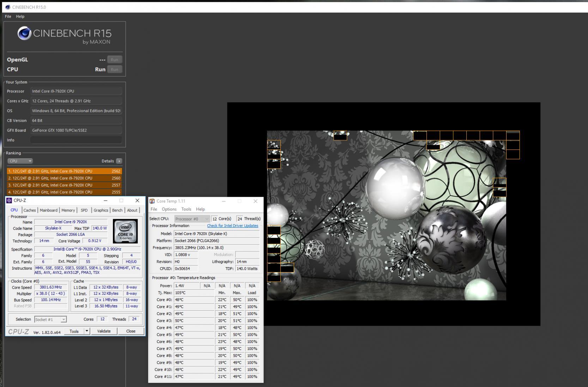
Task: Switch to CPU-Z Bench tab
Action: pyautogui.click(x=117, y=210)
